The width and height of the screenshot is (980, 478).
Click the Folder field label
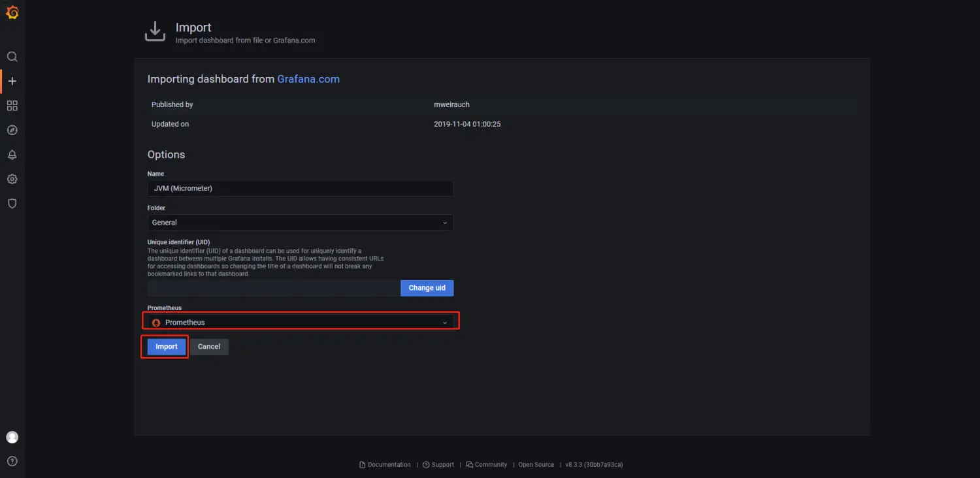click(x=157, y=208)
